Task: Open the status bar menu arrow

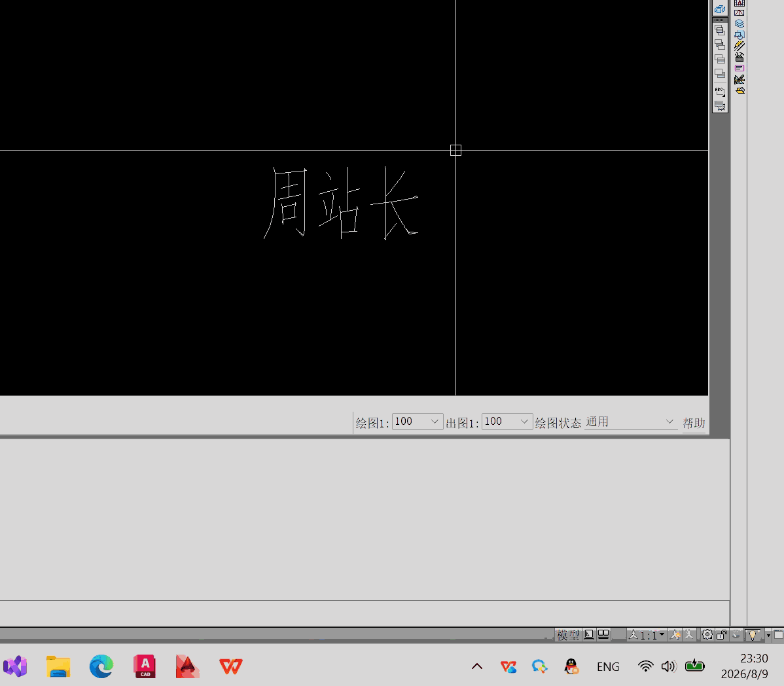Action: [768, 636]
